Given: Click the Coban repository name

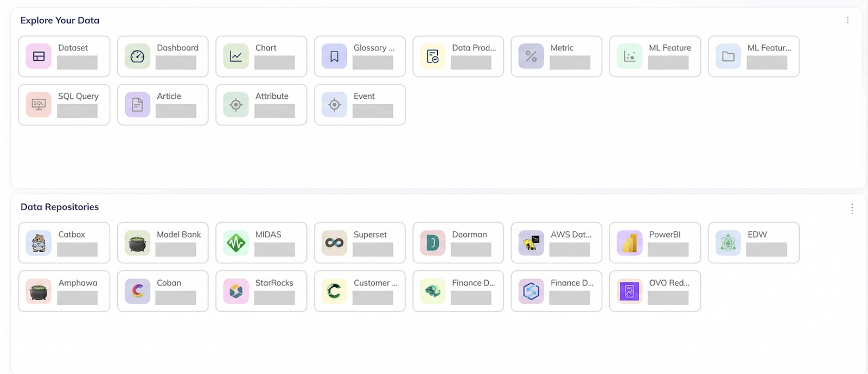Looking at the screenshot, I should pos(169,283).
